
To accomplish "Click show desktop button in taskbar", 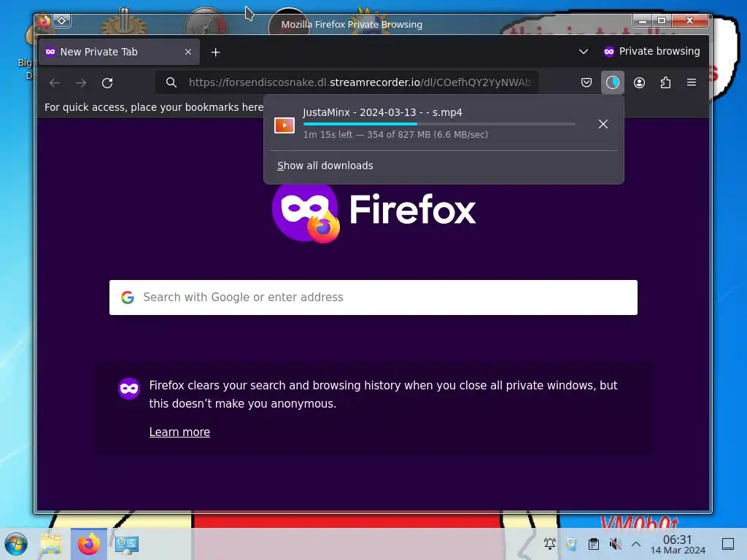I will [728, 544].
